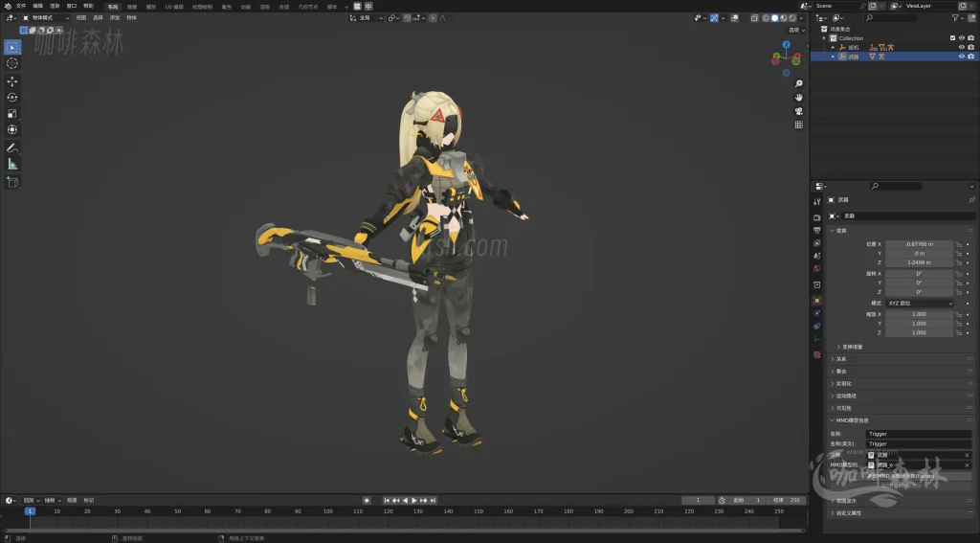
Task: Switch perspective/orthographic with grid icon
Action: [799, 124]
